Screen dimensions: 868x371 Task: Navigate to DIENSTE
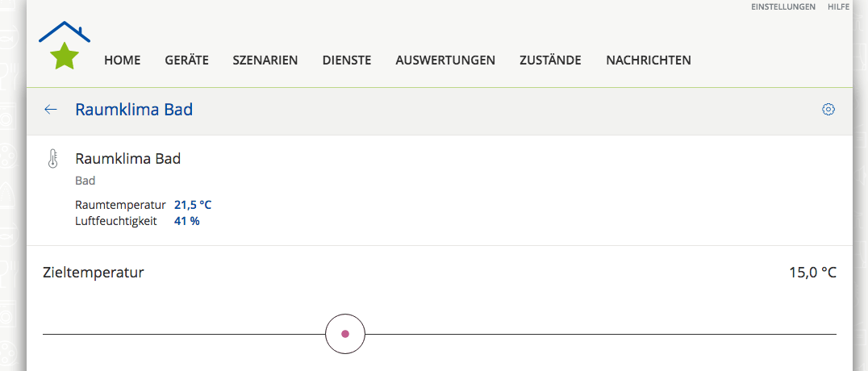click(347, 60)
